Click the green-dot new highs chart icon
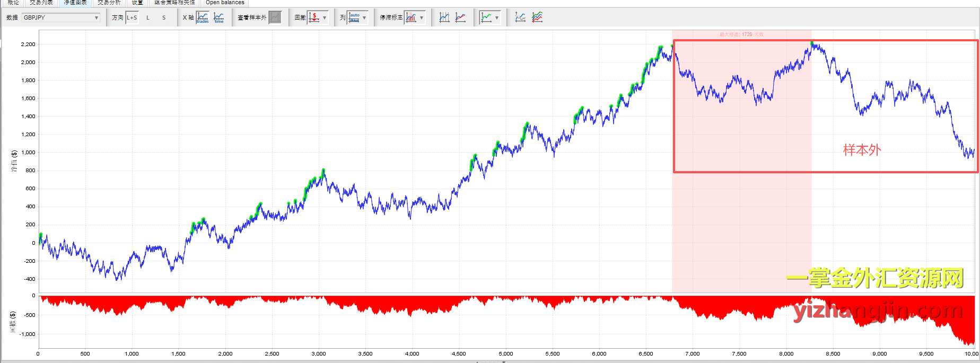 pyautogui.click(x=486, y=17)
